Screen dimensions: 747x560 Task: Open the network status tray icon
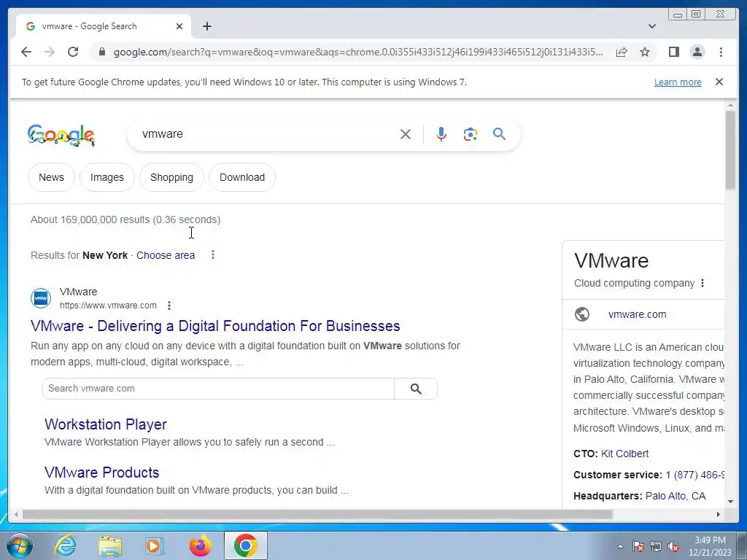656,546
